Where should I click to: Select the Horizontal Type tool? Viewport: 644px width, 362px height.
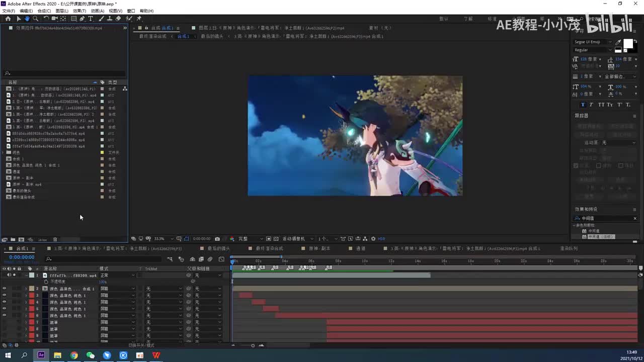point(91,19)
